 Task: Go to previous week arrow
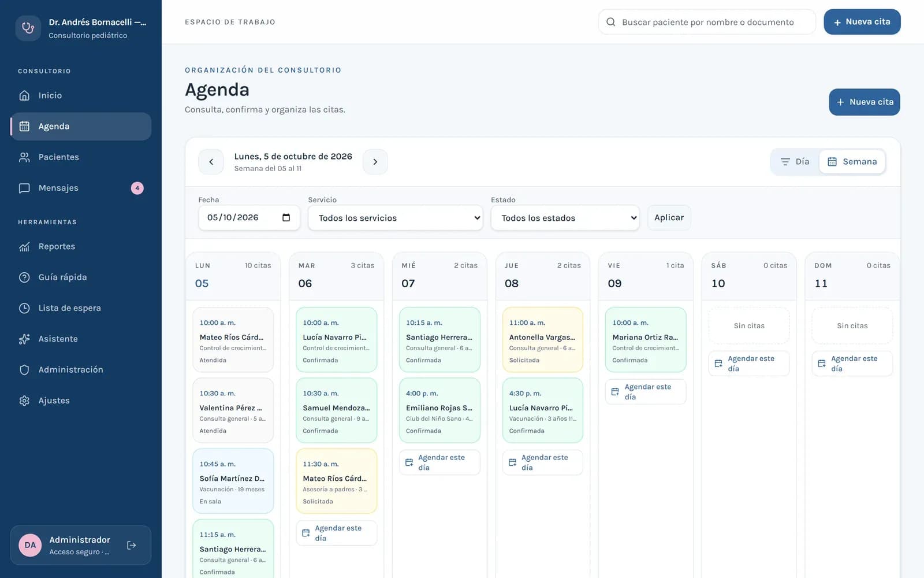[x=211, y=162]
